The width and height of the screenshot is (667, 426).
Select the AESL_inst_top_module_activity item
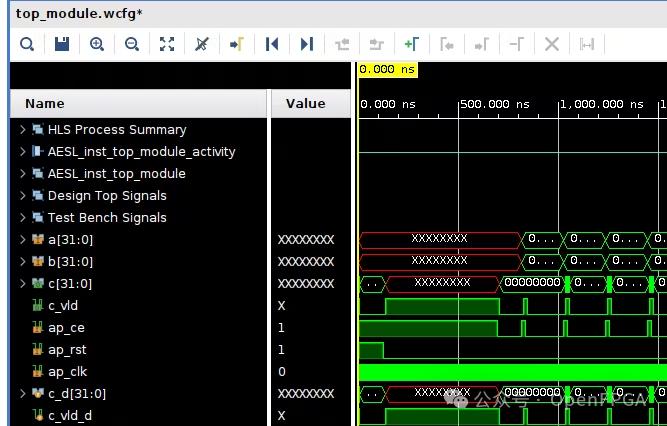[x=141, y=152]
